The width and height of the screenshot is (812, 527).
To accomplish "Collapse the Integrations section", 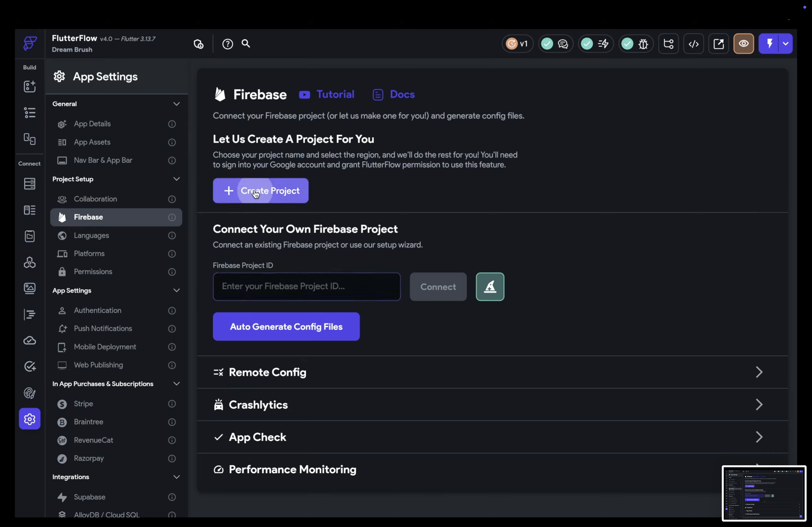I will (176, 477).
